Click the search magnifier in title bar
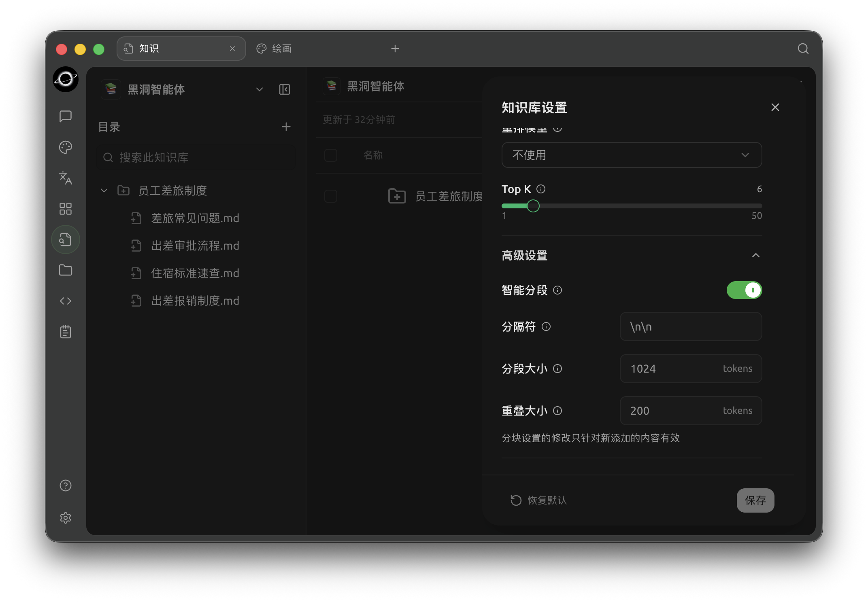The height and width of the screenshot is (602, 868). pos(803,49)
